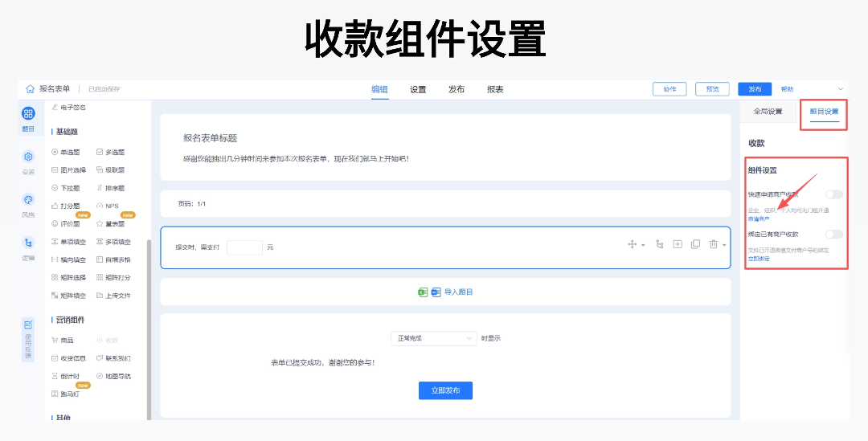Add a 上传文件 question

(113, 296)
